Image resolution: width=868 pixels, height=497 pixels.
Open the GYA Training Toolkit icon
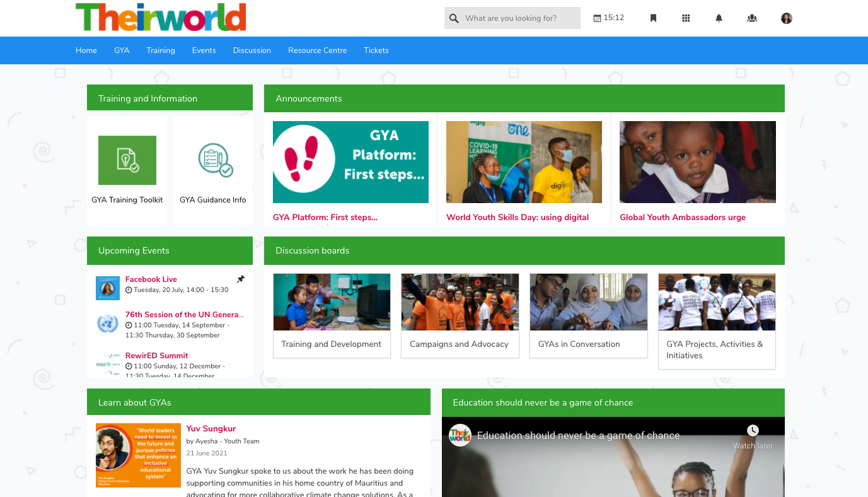click(127, 160)
